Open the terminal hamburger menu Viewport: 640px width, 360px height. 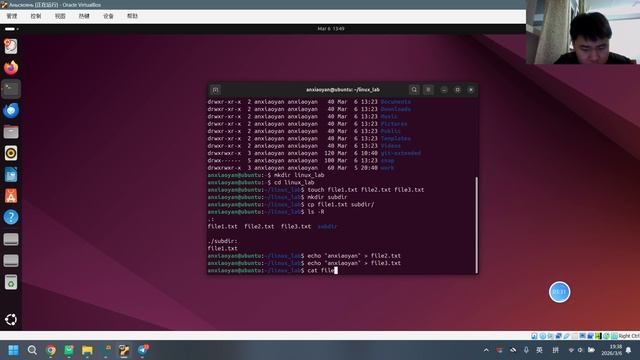[428, 90]
